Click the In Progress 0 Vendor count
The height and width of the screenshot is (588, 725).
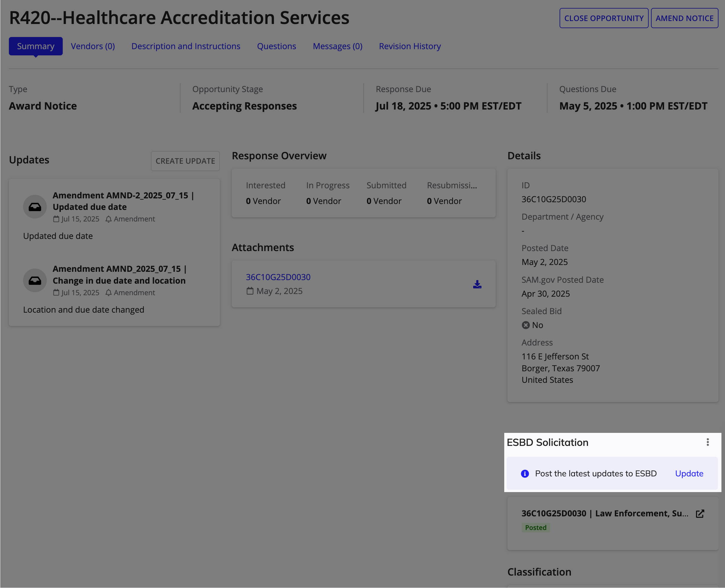(323, 201)
